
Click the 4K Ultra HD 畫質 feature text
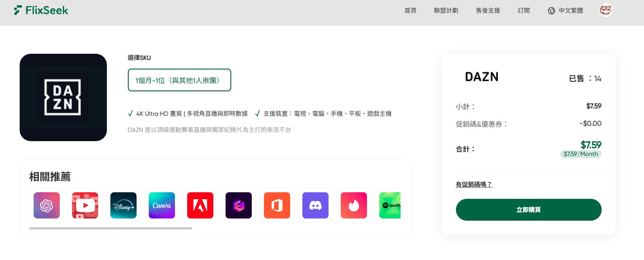tap(192, 114)
